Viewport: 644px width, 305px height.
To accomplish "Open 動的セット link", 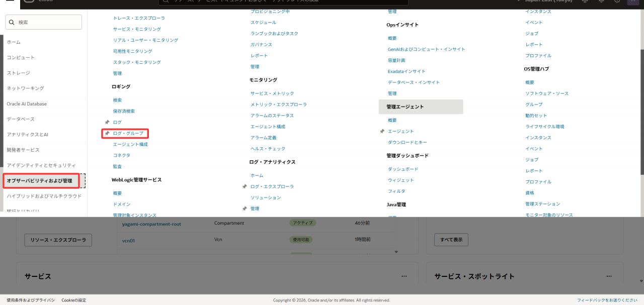I will [x=536, y=116].
